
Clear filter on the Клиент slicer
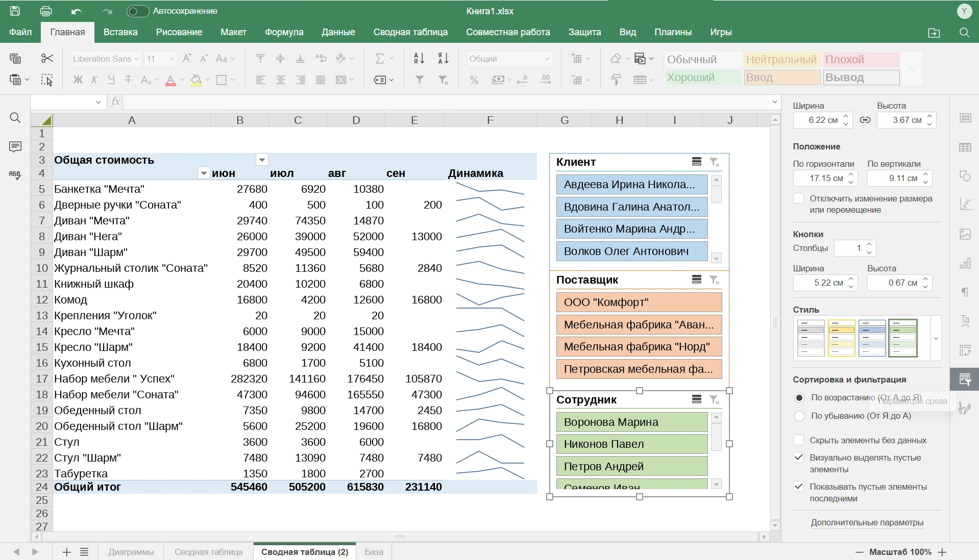point(714,162)
